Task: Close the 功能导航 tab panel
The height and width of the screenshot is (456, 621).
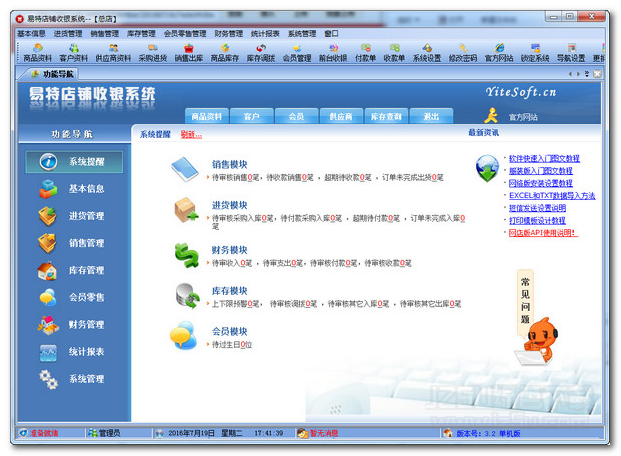Action: [x=597, y=74]
